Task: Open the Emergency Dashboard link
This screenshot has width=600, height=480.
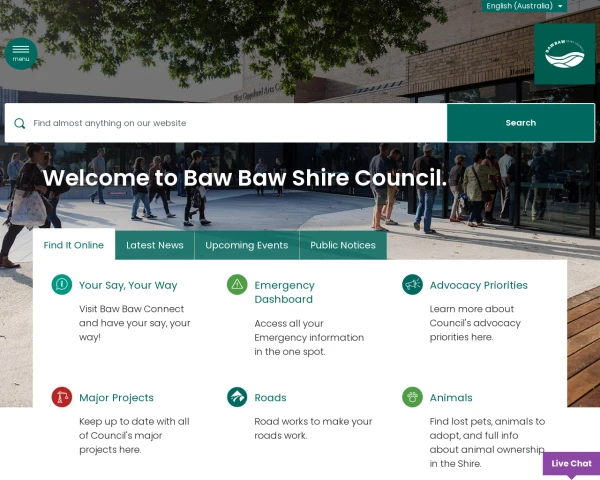Action: (x=284, y=292)
